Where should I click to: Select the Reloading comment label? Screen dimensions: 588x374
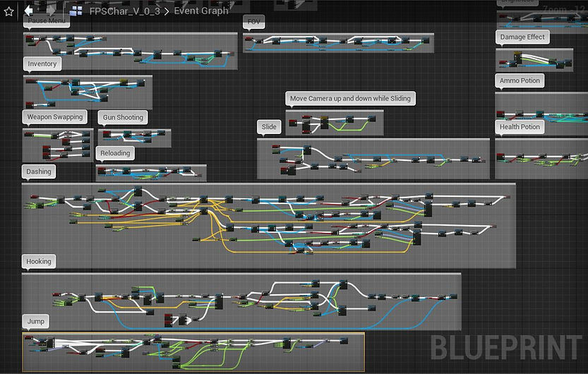[x=115, y=153]
